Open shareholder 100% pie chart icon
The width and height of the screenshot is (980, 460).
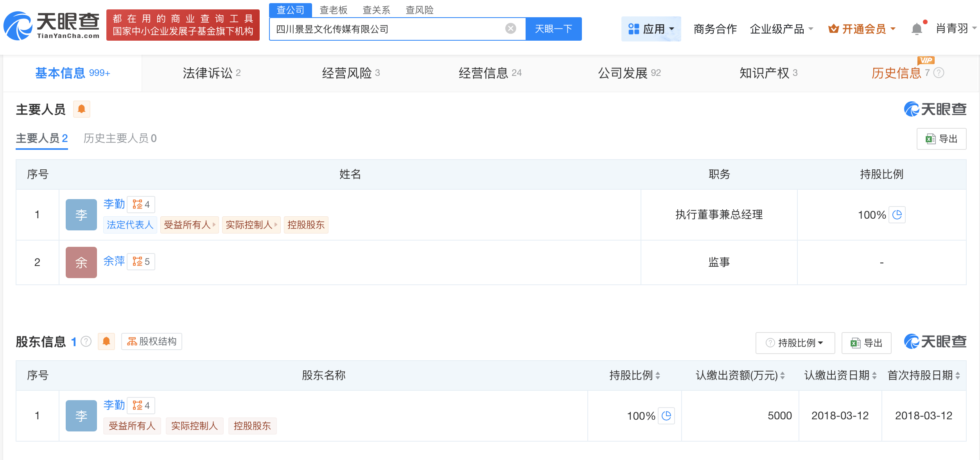coord(666,416)
